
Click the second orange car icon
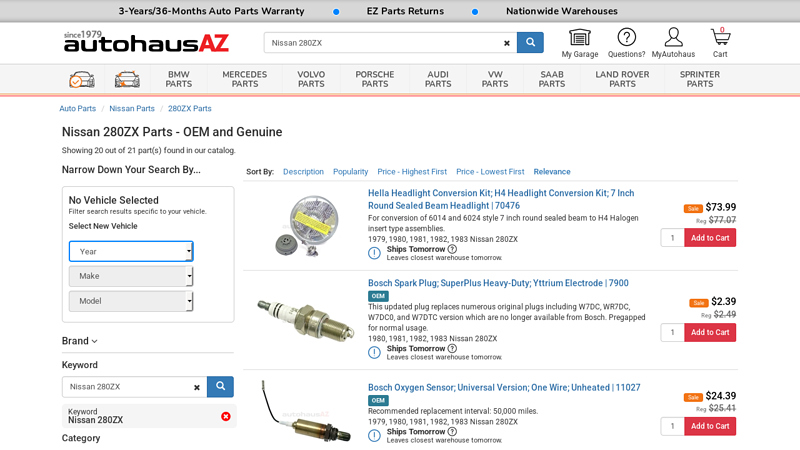coord(127,80)
